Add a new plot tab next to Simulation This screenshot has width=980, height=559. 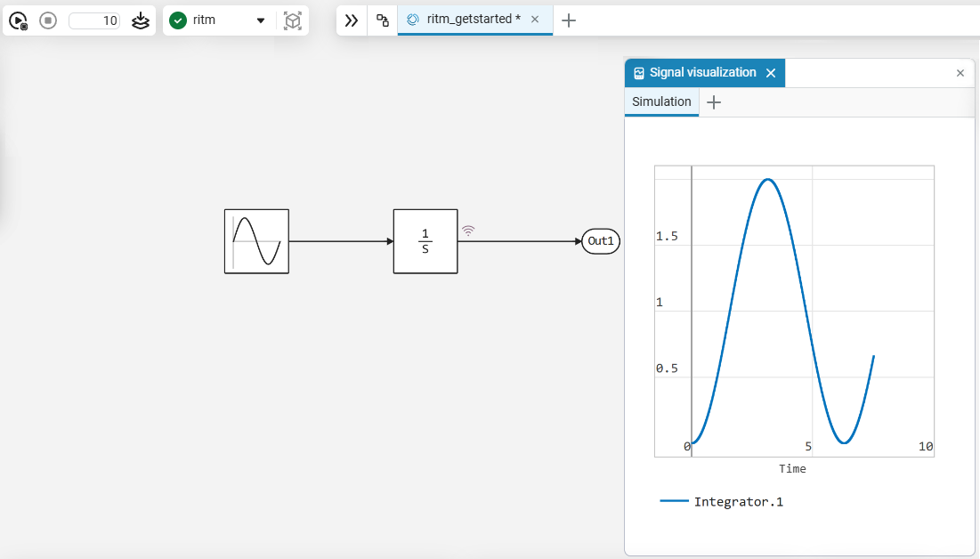(x=714, y=102)
